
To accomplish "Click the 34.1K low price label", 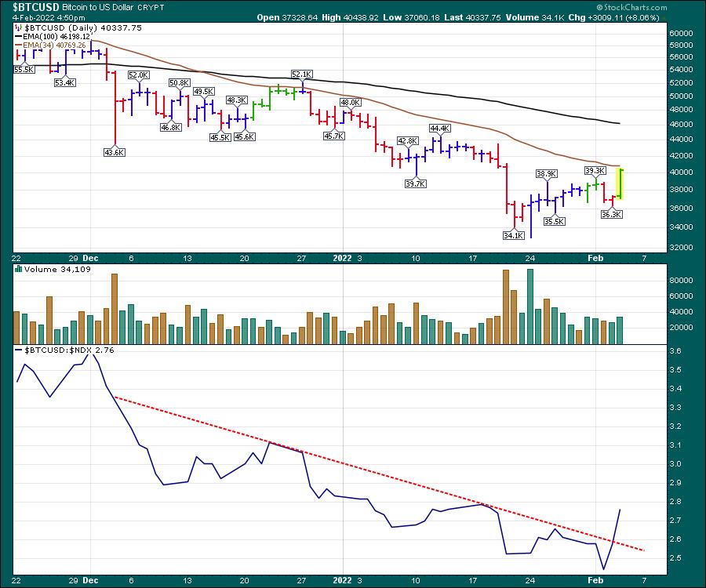I will pyautogui.click(x=513, y=234).
